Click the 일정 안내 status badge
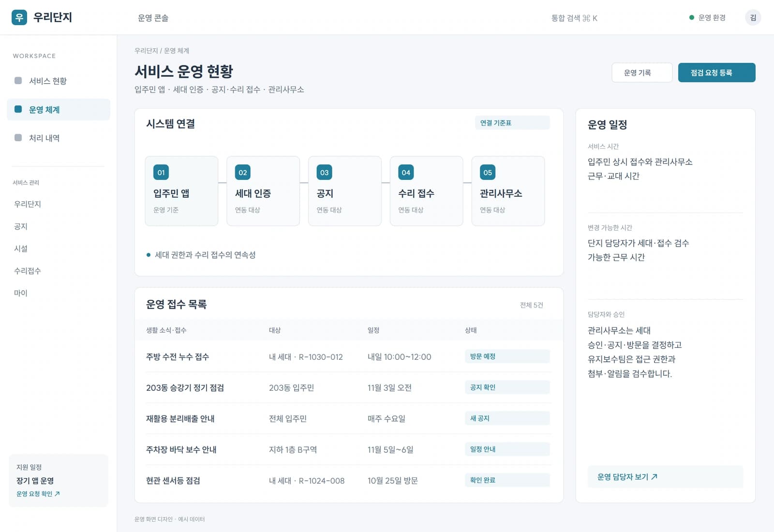The image size is (774, 532). pyautogui.click(x=507, y=449)
